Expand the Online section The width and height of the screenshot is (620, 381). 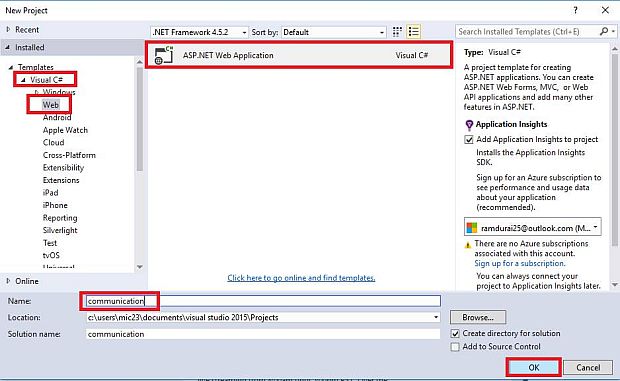[8, 281]
